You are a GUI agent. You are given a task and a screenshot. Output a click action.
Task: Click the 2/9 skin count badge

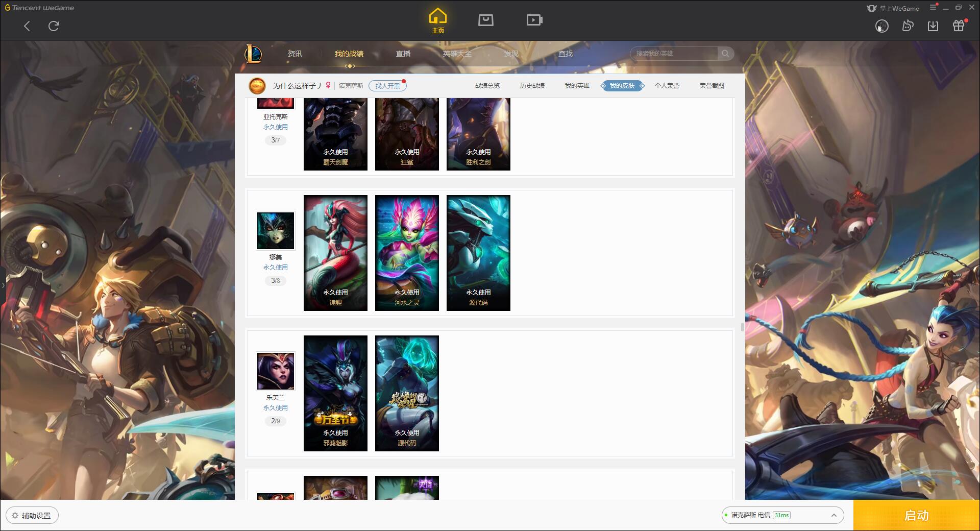point(276,421)
